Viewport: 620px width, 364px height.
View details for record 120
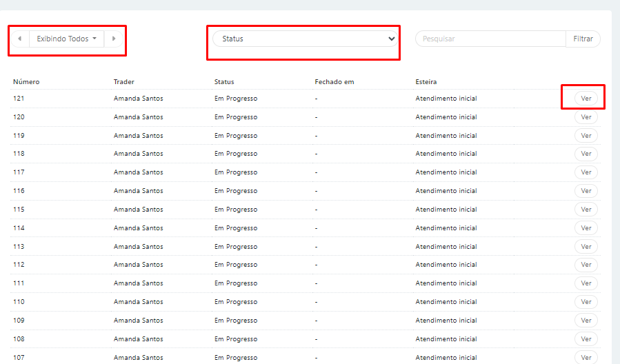(x=586, y=117)
